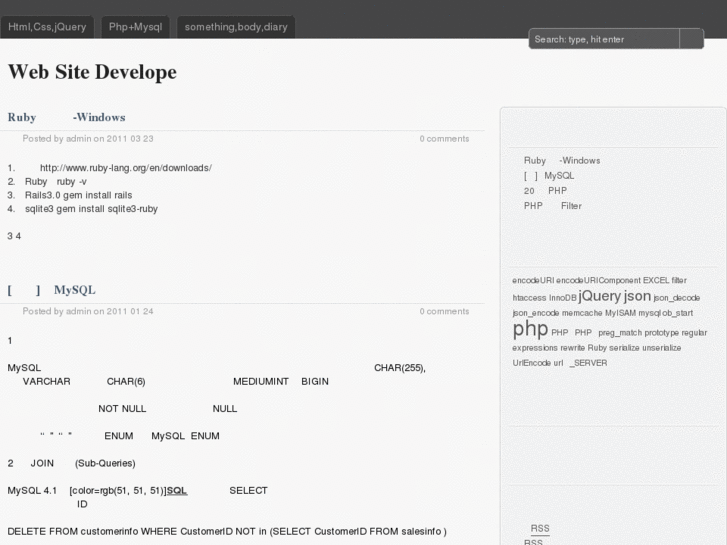Click the json_decode tag
Screen dimensions: 727x545
click(x=676, y=298)
